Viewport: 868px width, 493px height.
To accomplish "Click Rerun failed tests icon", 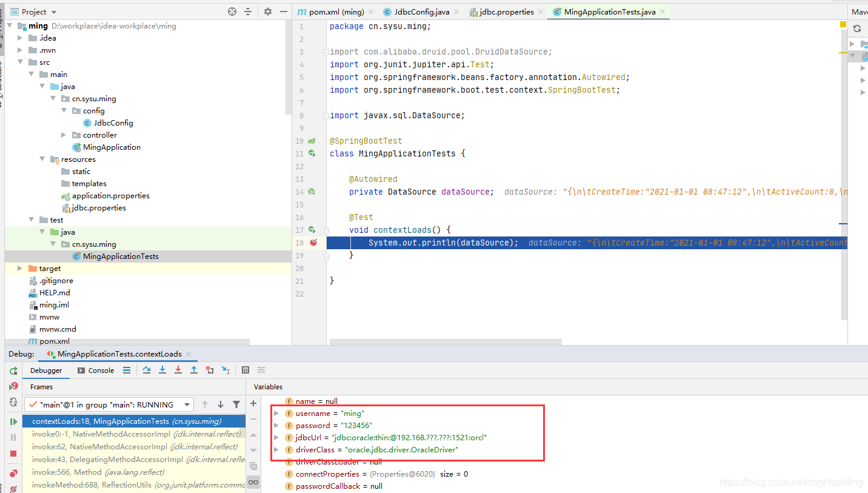I will pyautogui.click(x=13, y=386).
